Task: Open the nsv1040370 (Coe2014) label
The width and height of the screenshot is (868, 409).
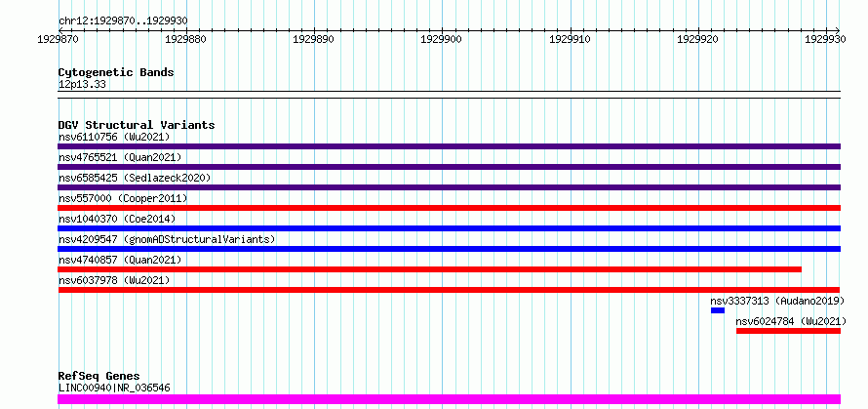Action: [117, 219]
